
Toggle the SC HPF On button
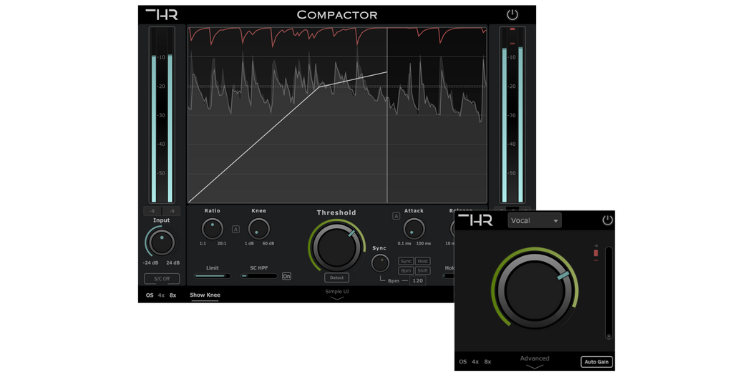click(x=286, y=276)
